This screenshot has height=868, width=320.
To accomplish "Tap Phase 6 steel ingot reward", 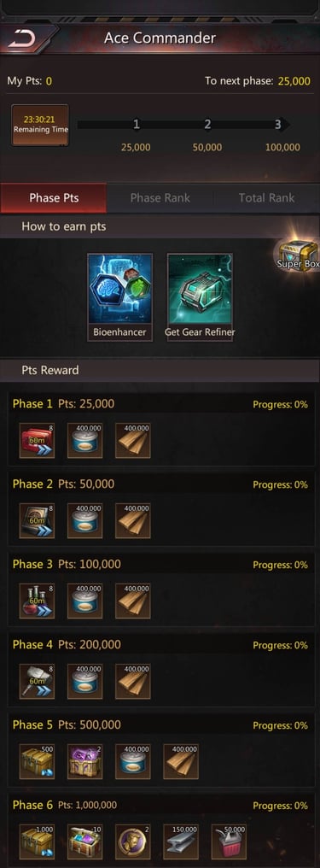I will tap(181, 842).
